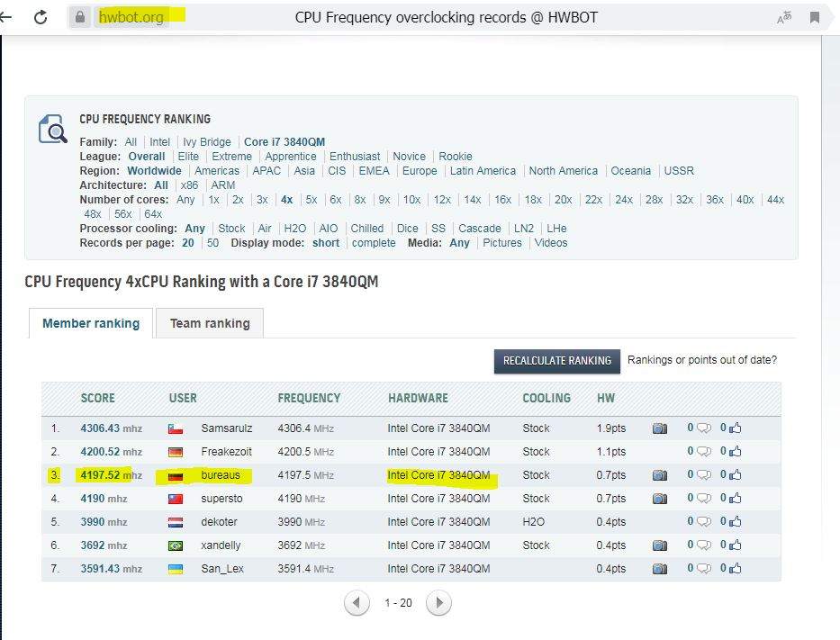Click the SCORE column header
Screen dimensions: 840x640
97,398
